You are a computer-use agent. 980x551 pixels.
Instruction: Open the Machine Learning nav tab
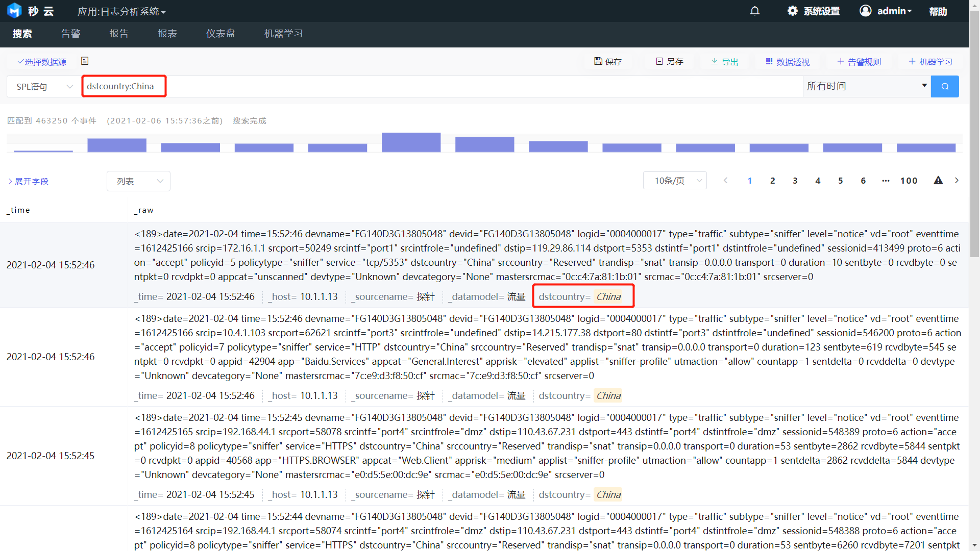283,34
